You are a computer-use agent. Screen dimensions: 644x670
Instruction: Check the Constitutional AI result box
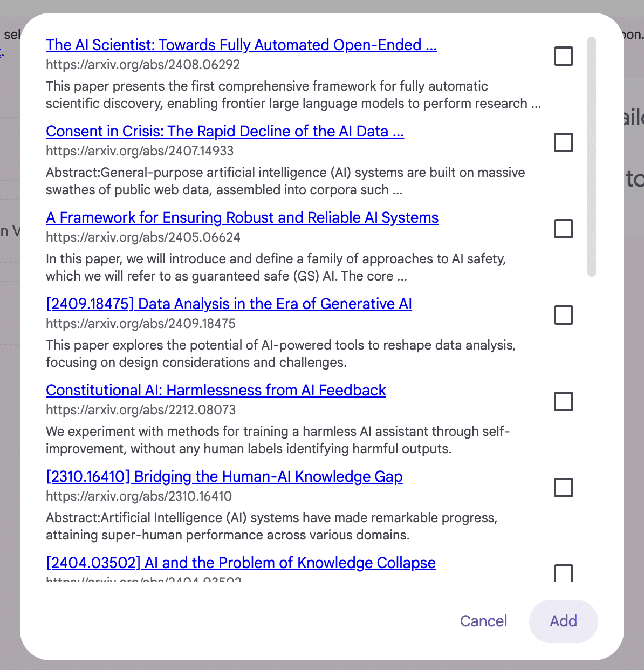tap(563, 401)
